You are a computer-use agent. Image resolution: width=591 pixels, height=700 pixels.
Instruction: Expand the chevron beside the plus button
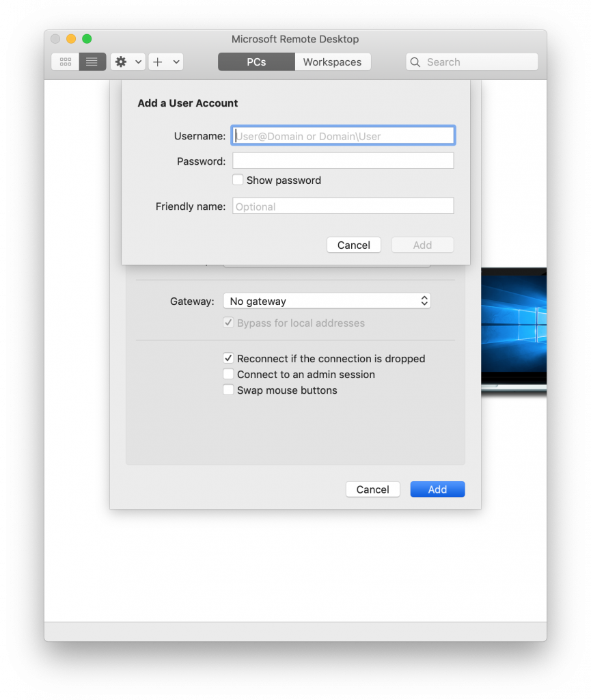click(176, 62)
